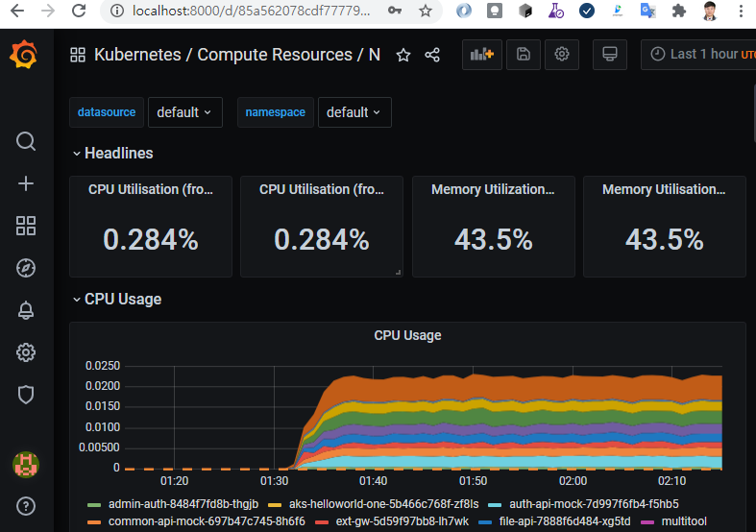Image resolution: width=756 pixels, height=532 pixels.
Task: Open the Dashboards grid icon in sidebar
Action: (x=26, y=226)
